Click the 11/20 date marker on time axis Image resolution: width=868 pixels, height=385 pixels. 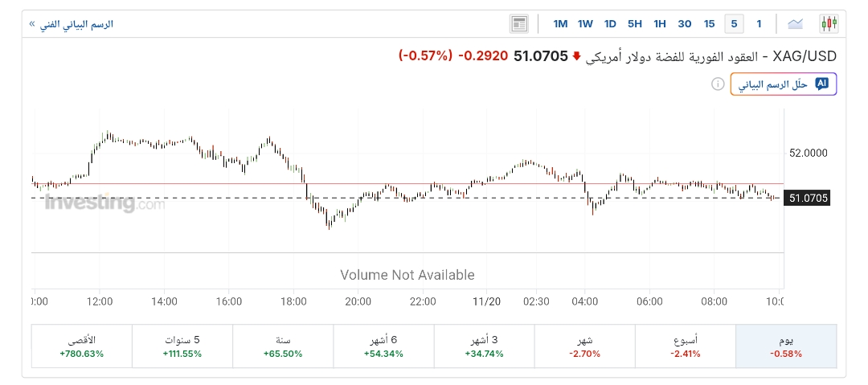(485, 301)
